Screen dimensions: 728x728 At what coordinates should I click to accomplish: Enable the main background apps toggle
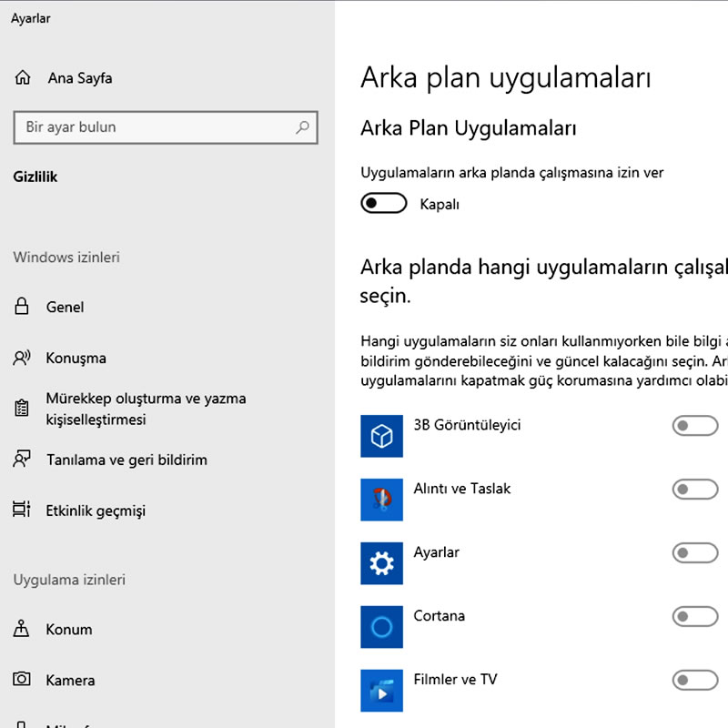coord(383,204)
